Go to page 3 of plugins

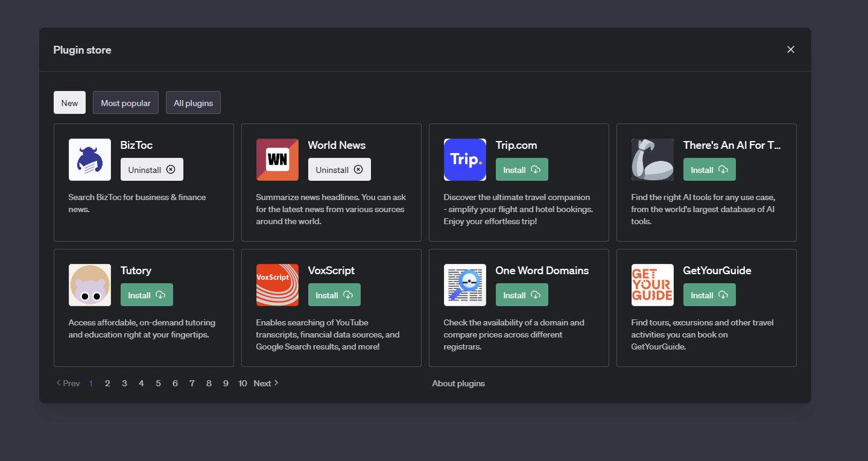click(124, 383)
